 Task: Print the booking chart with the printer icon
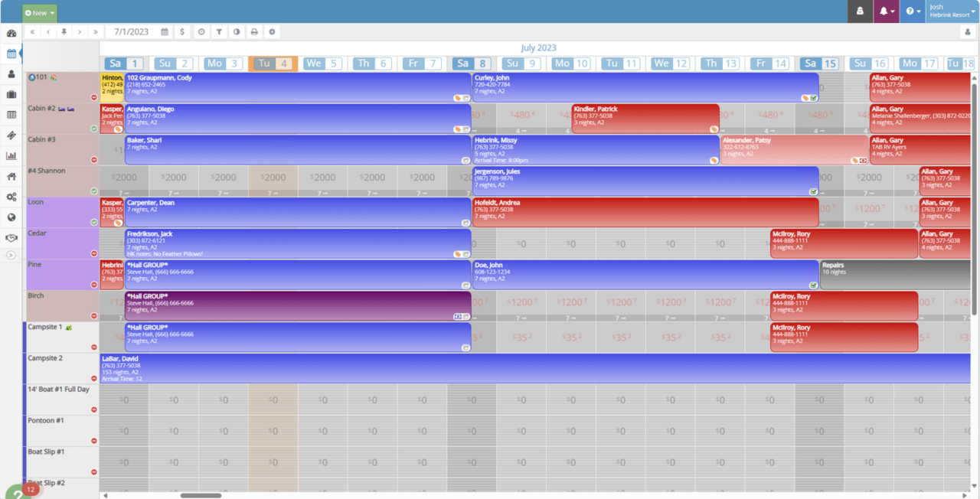[255, 31]
